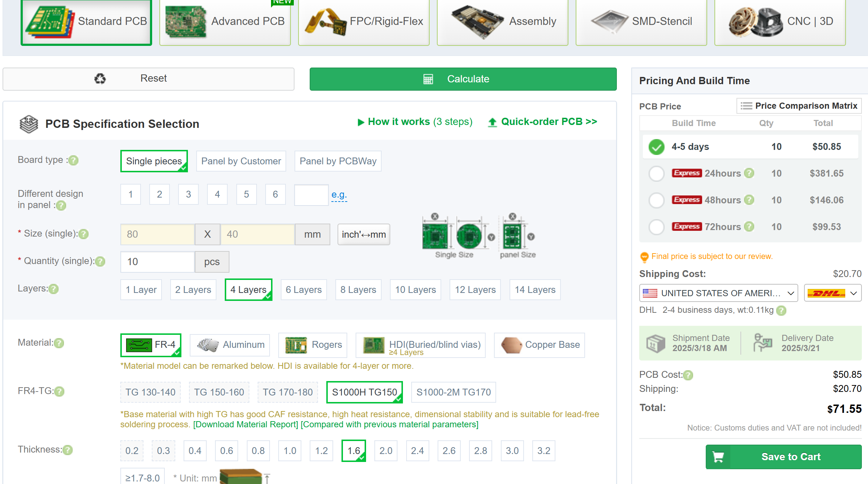Open the size unit mm selector
The height and width of the screenshot is (484, 868).
coord(312,234)
